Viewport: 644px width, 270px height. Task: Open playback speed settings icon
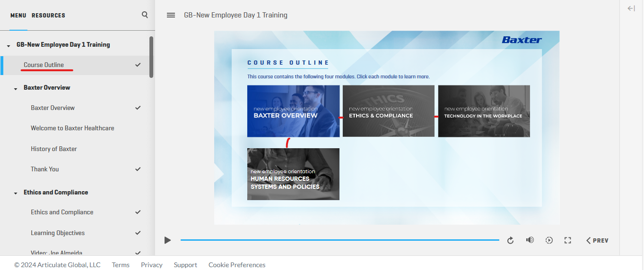[549, 240]
